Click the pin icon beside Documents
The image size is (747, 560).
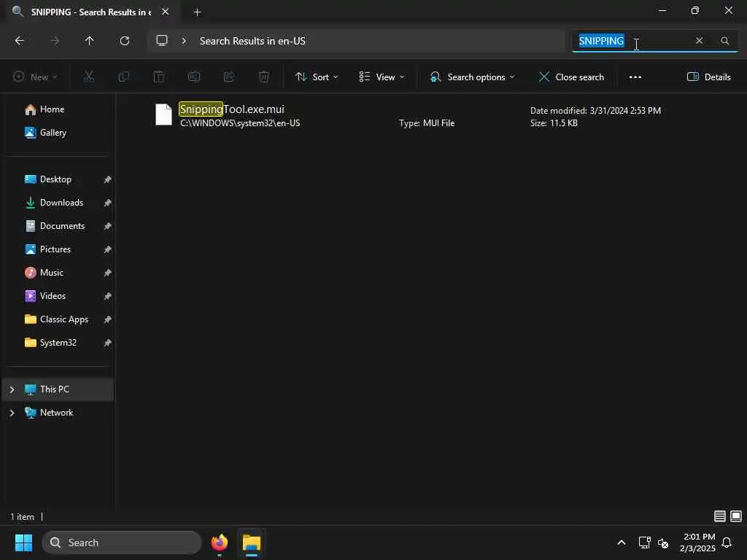coord(108,226)
